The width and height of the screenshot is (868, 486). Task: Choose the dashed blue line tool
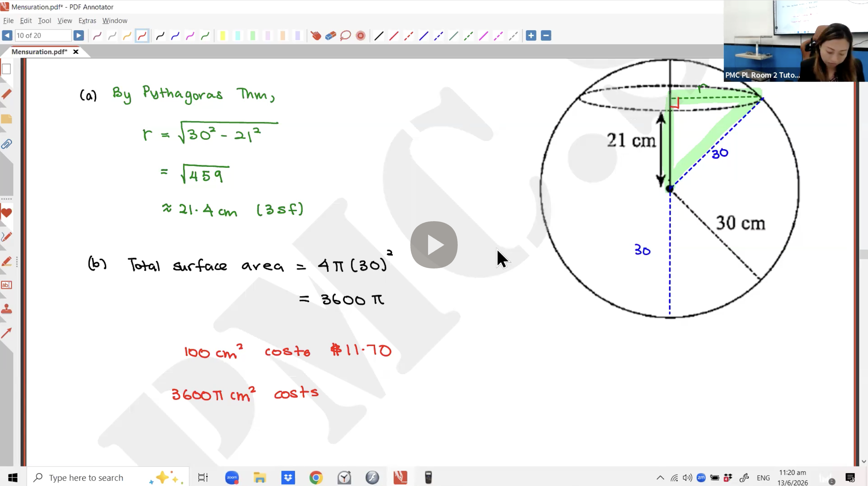tap(438, 35)
